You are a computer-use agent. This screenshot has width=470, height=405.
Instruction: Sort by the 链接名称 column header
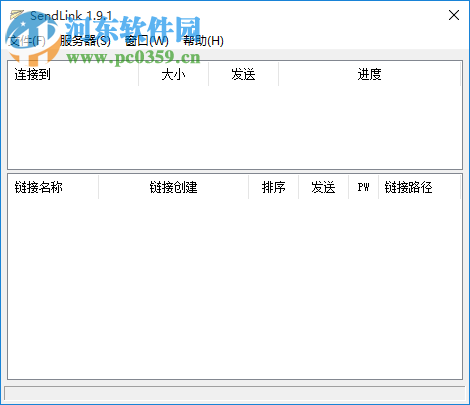(x=53, y=187)
